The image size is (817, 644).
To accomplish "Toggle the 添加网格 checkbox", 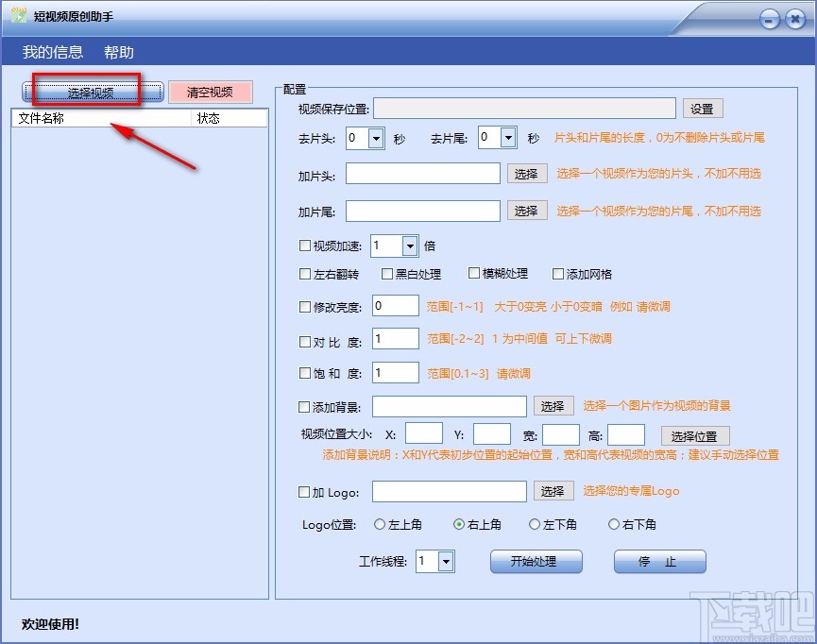I will pos(557,274).
